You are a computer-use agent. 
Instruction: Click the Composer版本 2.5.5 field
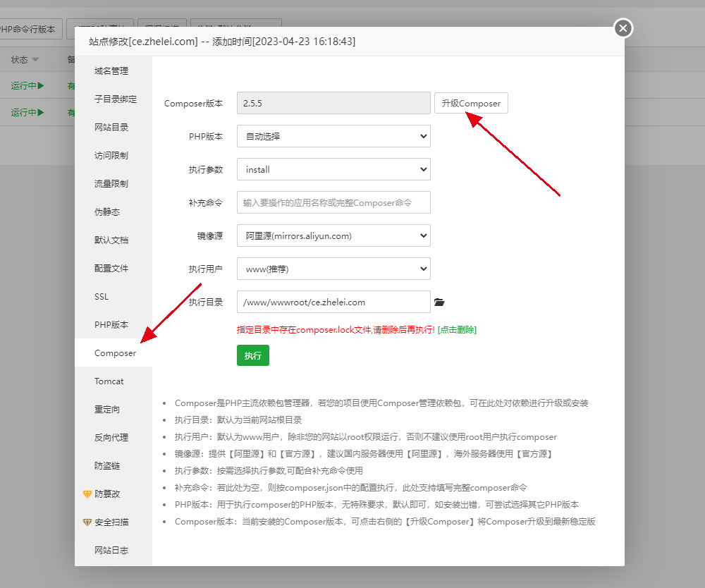pos(333,104)
